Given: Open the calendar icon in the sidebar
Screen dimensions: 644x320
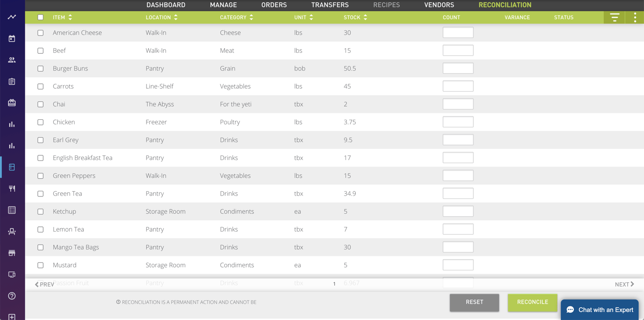Looking at the screenshot, I should [x=12, y=38].
